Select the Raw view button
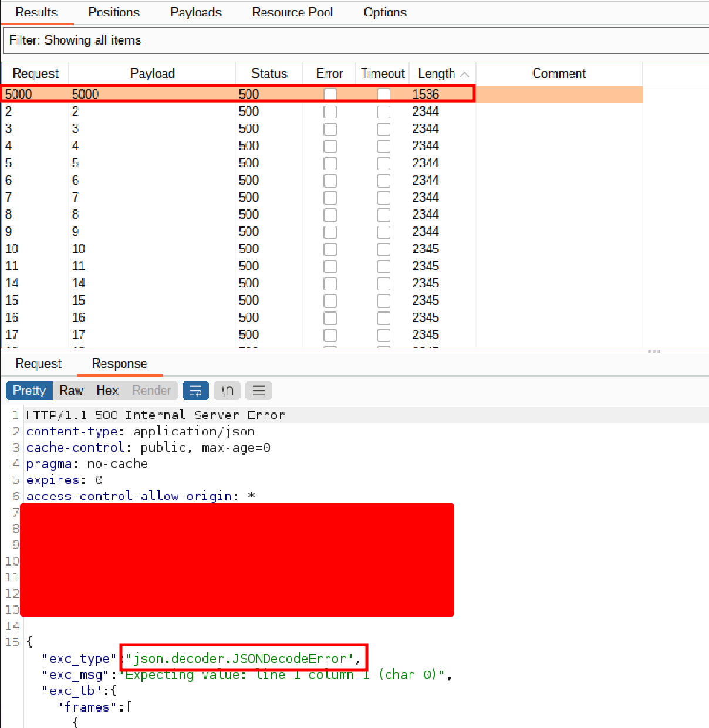Viewport: 709px width, 728px height. 72,391
